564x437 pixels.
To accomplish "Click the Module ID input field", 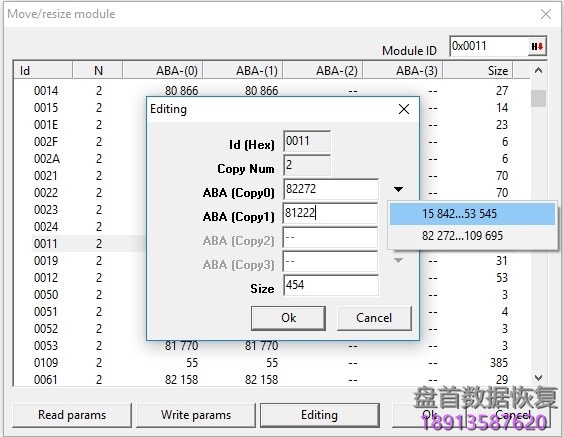I will click(489, 46).
